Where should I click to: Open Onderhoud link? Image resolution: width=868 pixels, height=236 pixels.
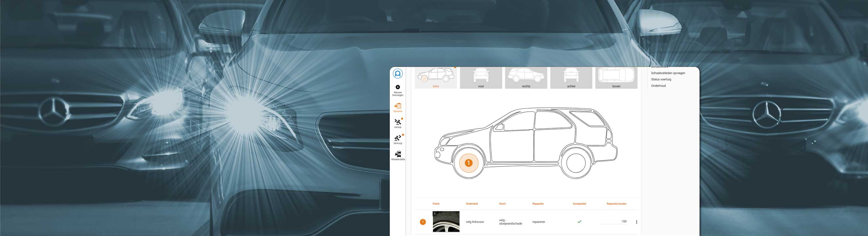tap(658, 86)
